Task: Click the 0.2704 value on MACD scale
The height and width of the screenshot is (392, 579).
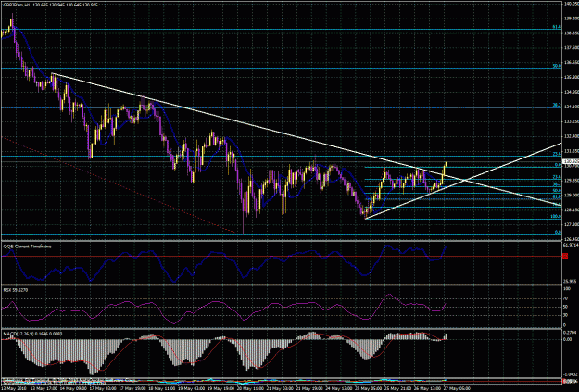Action: point(570,333)
